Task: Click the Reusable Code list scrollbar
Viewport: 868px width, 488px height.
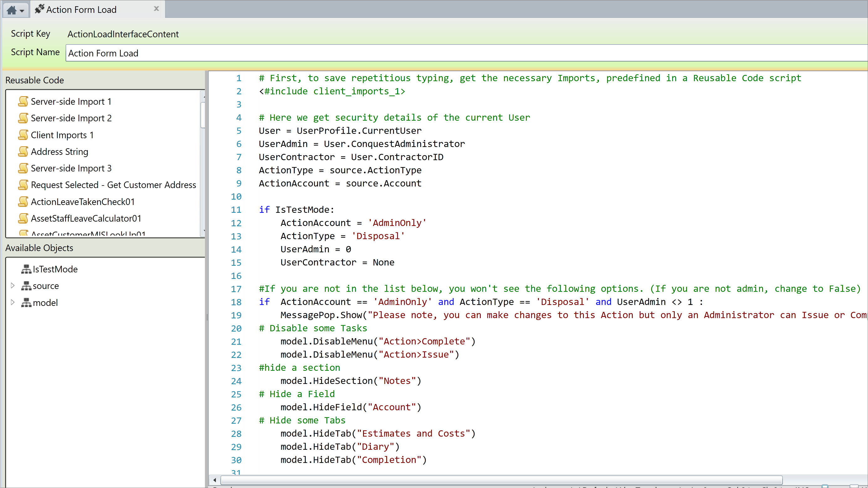Action: click(x=202, y=115)
